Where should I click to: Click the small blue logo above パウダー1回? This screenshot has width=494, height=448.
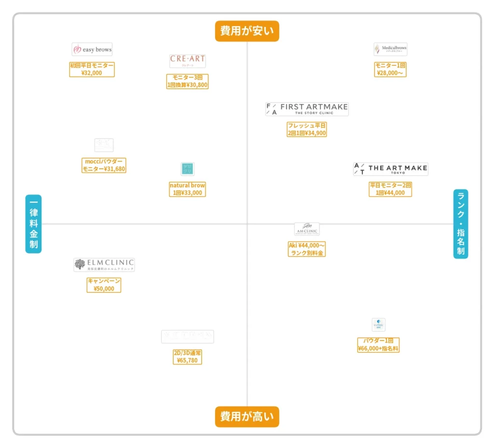tap(379, 325)
